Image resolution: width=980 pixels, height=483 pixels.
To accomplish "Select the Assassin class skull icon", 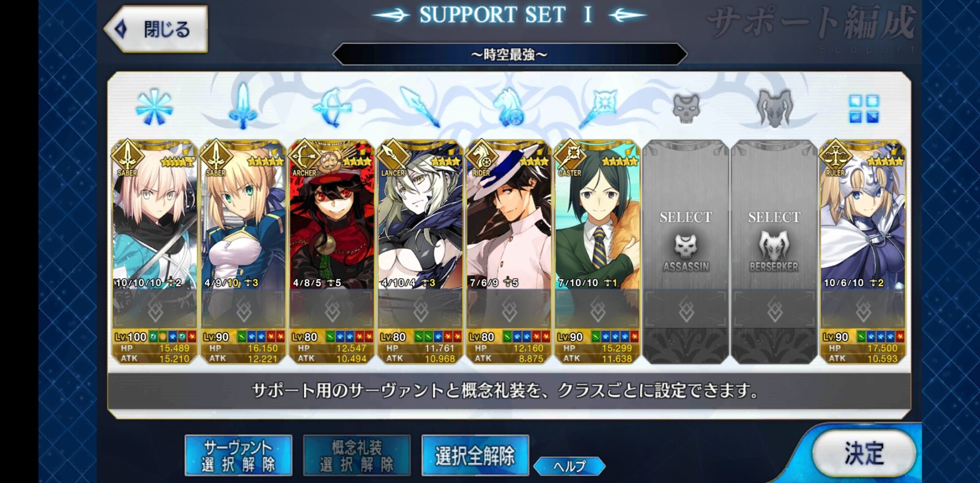I will coord(686,108).
